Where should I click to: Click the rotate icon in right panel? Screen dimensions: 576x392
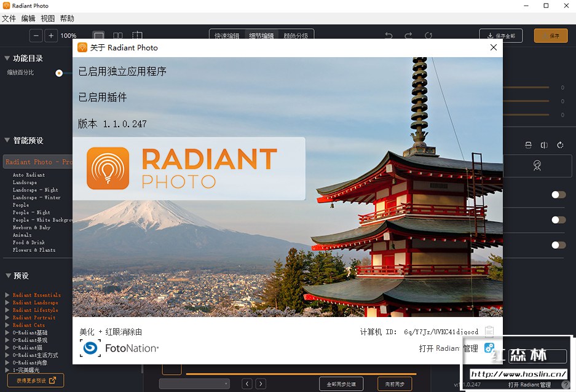click(x=560, y=145)
